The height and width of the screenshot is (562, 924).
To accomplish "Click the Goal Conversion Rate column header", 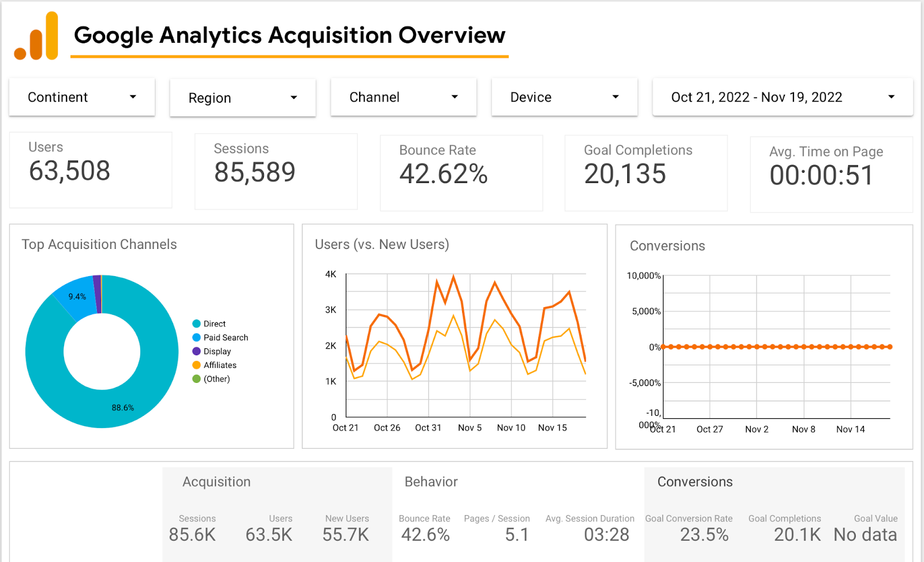I will point(688,519).
